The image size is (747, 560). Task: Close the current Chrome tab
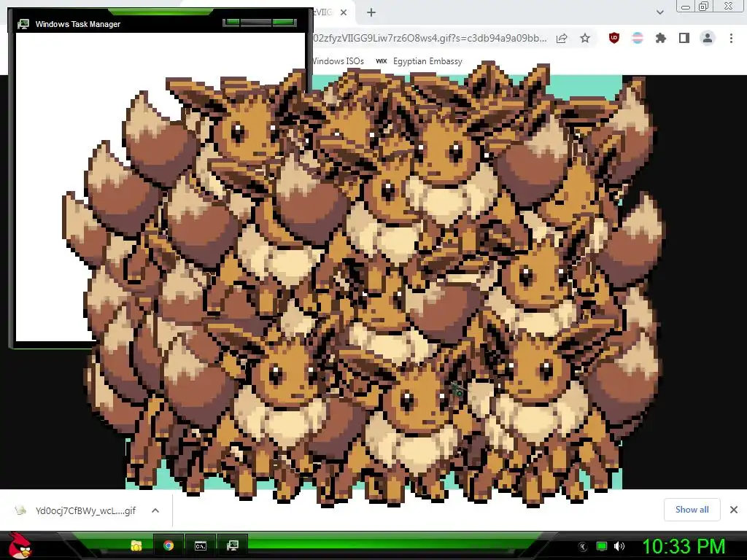pyautogui.click(x=344, y=12)
